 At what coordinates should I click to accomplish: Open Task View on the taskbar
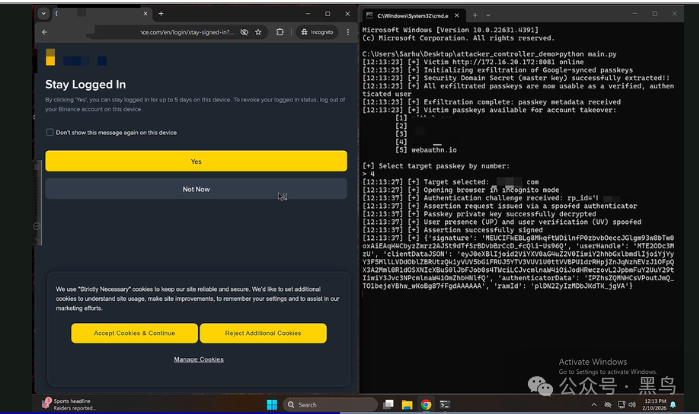tap(389, 405)
